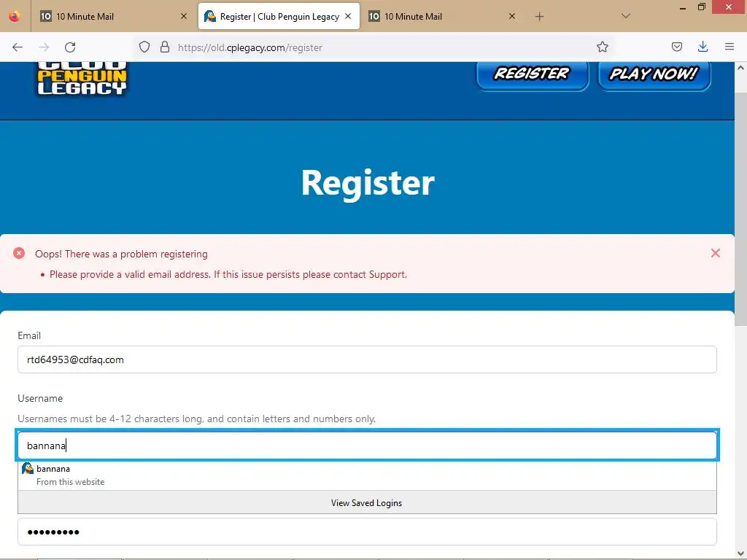Choose the saved login suggestion bannana
The height and width of the screenshot is (560, 747).
click(x=367, y=475)
